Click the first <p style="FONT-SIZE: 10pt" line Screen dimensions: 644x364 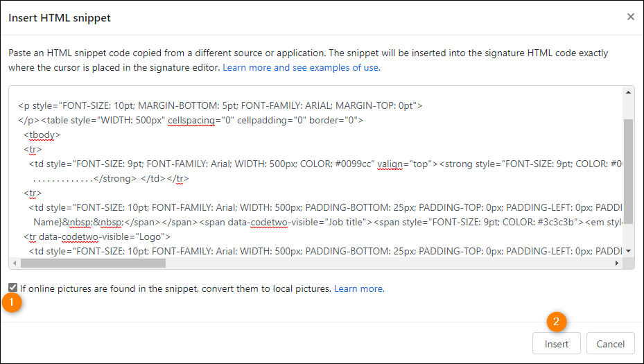[220, 105]
